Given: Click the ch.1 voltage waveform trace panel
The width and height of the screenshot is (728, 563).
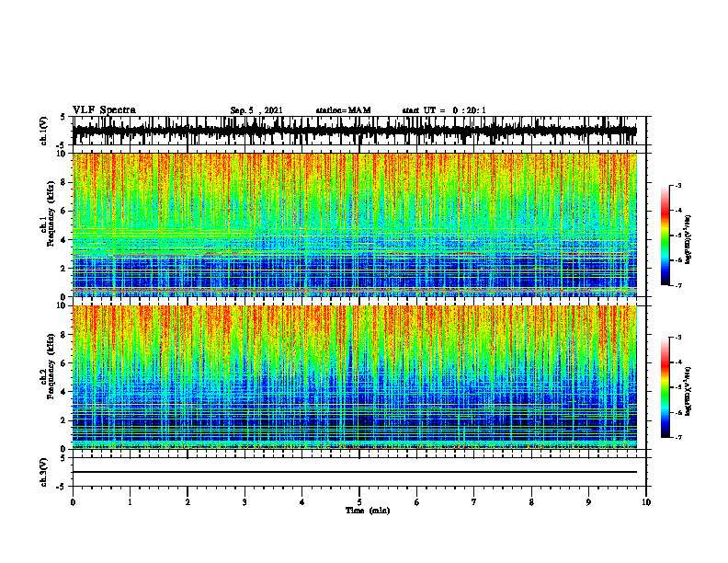Looking at the screenshot, I should [359, 131].
